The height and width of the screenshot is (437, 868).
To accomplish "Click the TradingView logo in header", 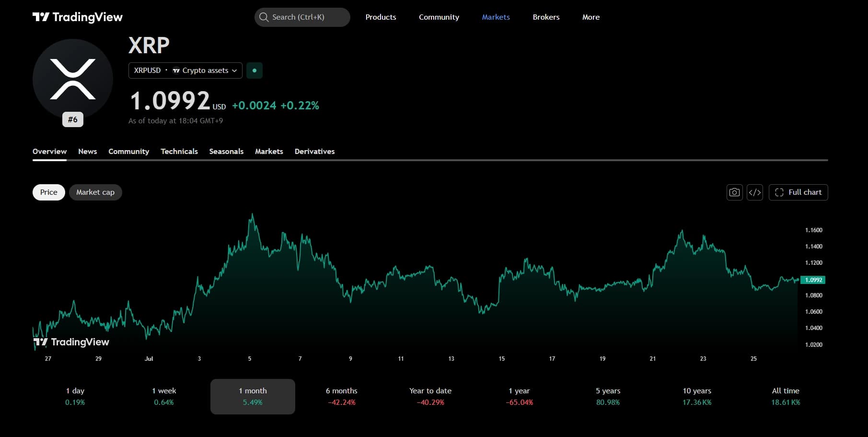I will (78, 17).
